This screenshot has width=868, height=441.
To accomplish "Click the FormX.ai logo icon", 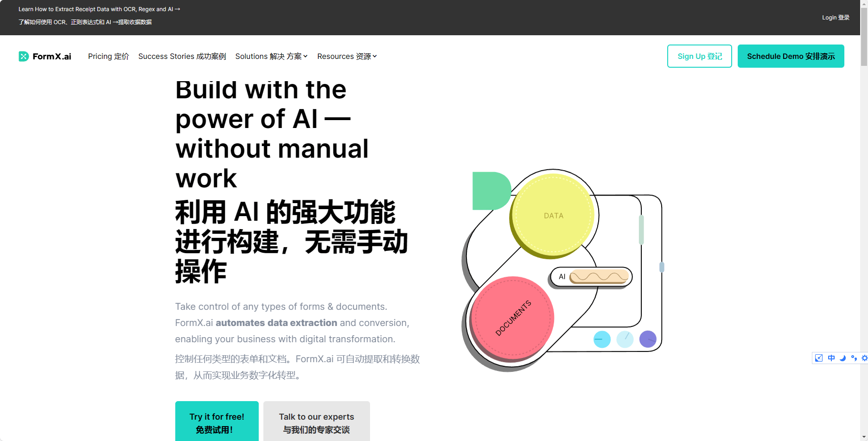I will pyautogui.click(x=24, y=57).
